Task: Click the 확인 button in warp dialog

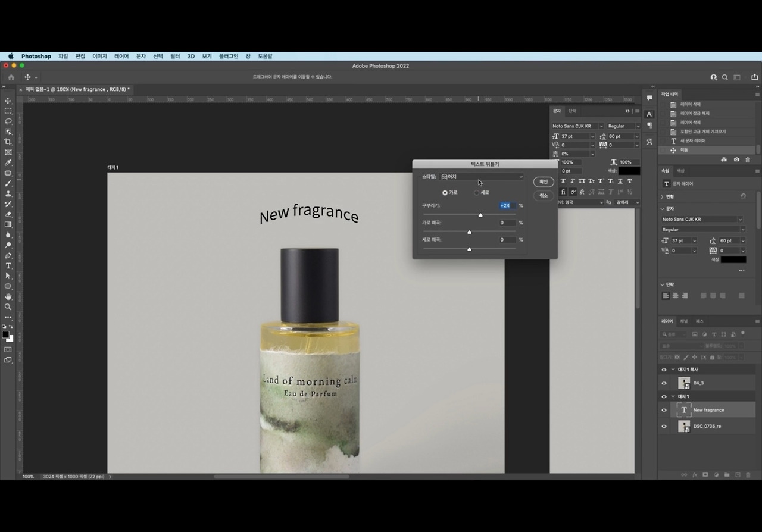Action: pos(544,181)
